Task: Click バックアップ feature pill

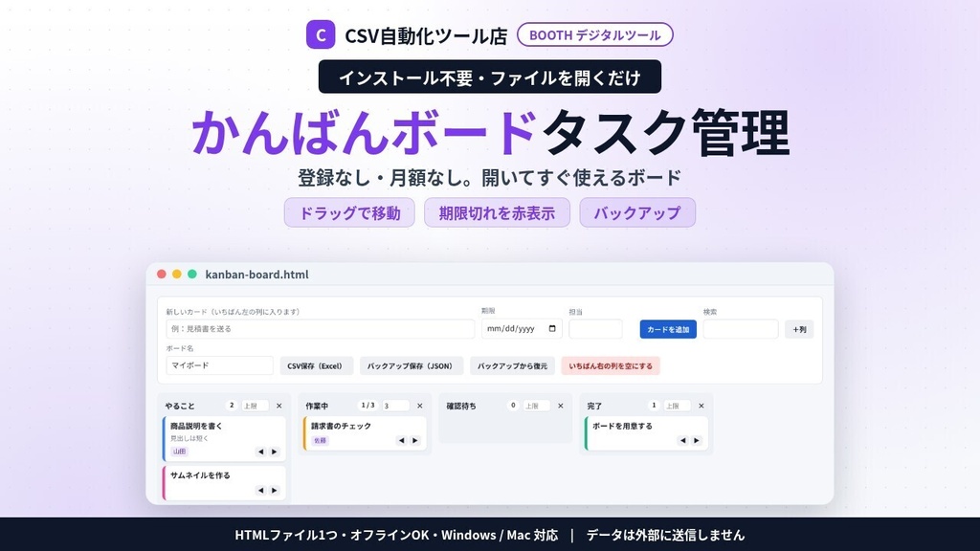Action: coord(637,213)
